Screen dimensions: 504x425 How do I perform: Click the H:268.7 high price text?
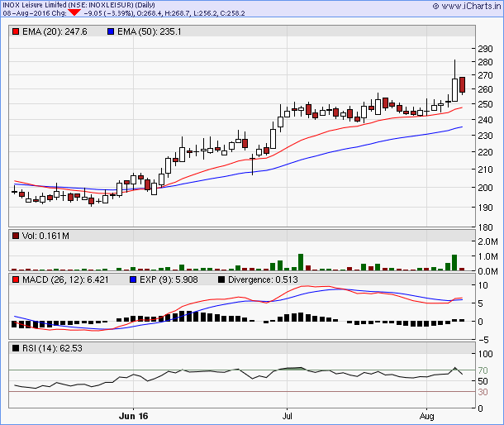click(x=178, y=13)
